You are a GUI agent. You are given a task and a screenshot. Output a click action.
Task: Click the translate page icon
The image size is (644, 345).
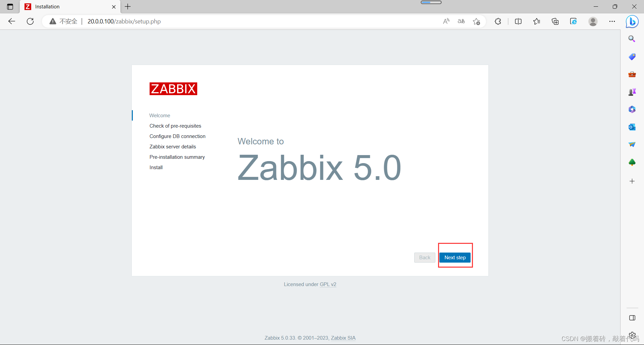pos(461,21)
